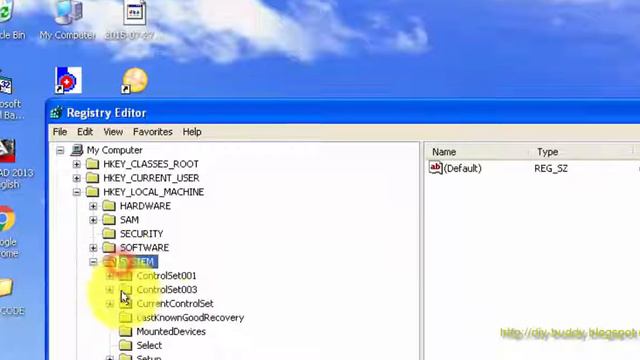The width and height of the screenshot is (640, 360).
Task: Select the Select key label
Action: [149, 345]
